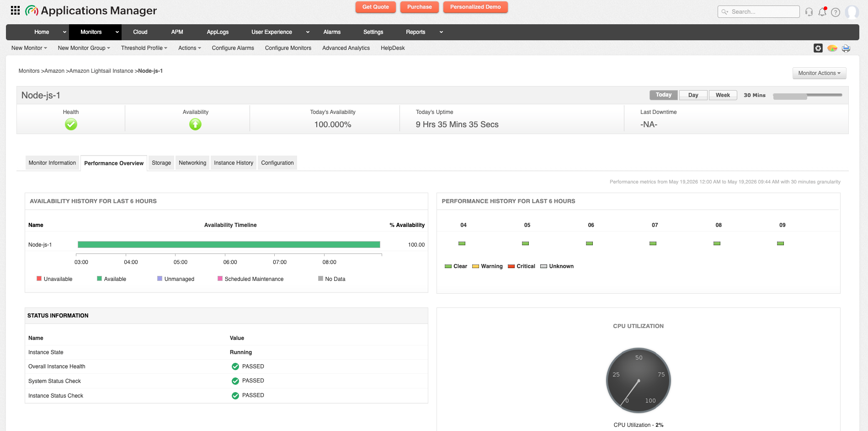Click the printer icon
The width and height of the screenshot is (868, 431).
pos(846,48)
